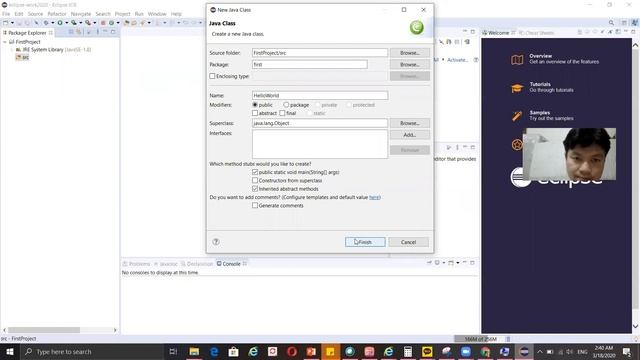Viewport: 640px width, 360px height.
Task: Enable the Generate comments checkbox
Action: tap(255, 206)
